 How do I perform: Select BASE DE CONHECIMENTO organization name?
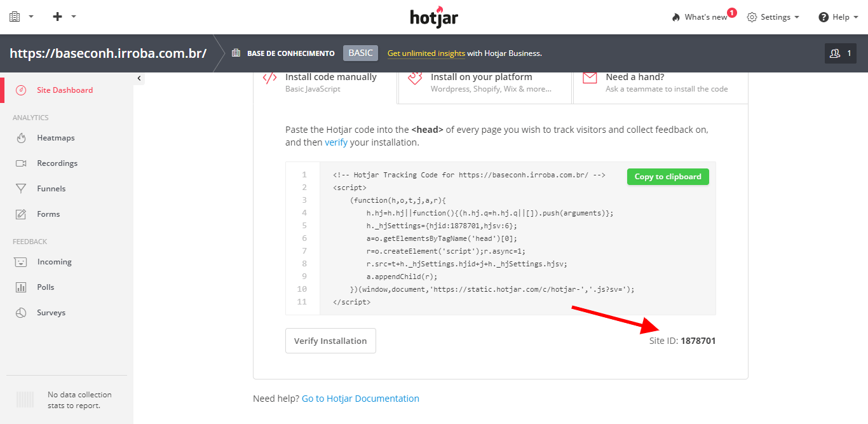point(290,53)
